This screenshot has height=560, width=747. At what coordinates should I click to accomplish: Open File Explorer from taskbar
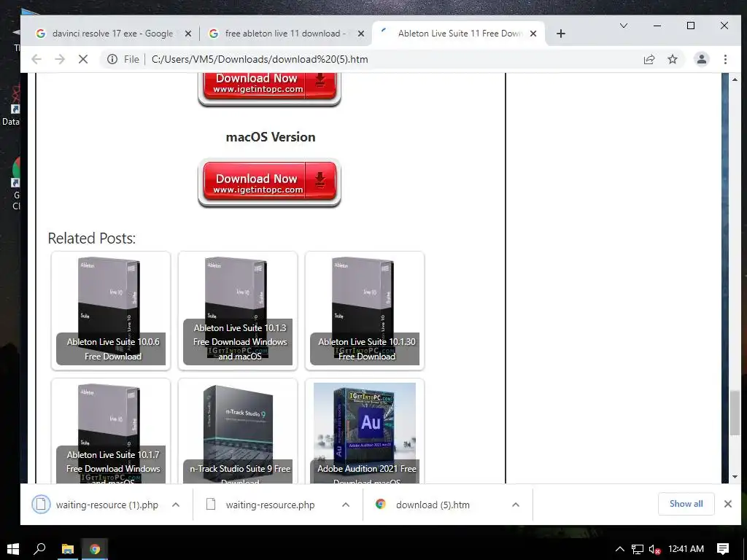68,549
